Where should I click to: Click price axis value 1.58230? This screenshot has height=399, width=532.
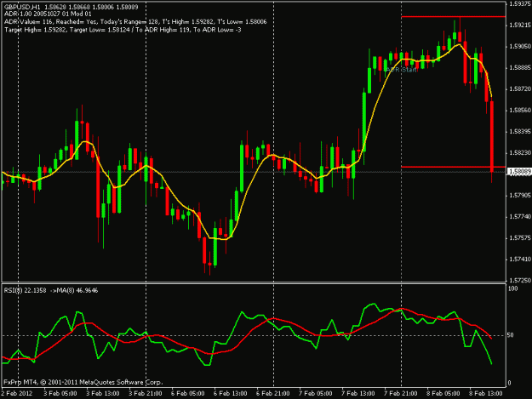pyautogui.click(x=520, y=153)
